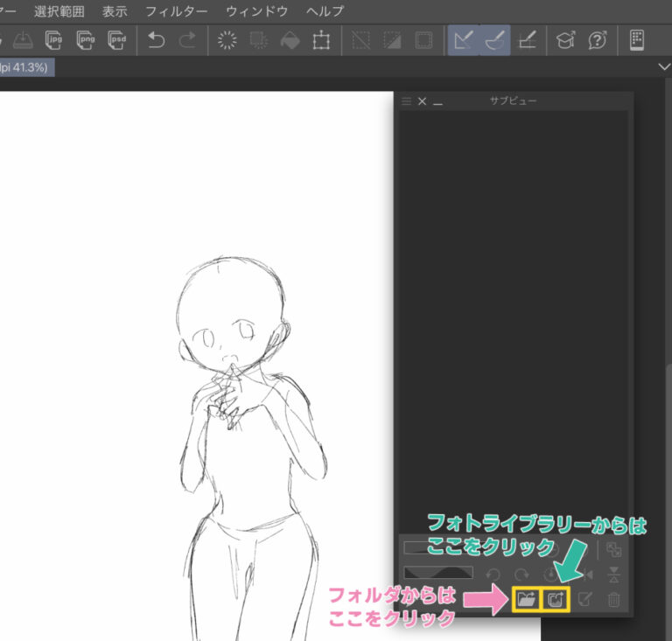Click the Scale/Rotate transform icon
672x641 pixels.
pyautogui.click(x=321, y=40)
